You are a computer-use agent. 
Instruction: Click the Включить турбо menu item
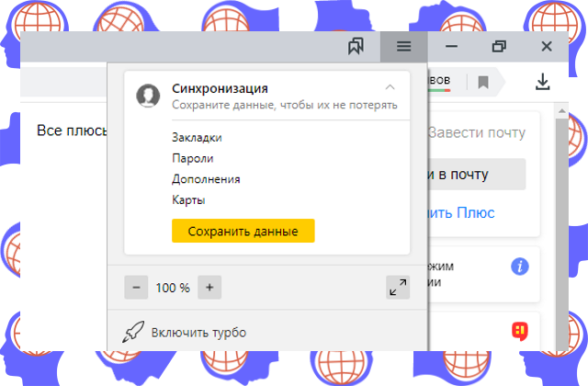[267, 333]
